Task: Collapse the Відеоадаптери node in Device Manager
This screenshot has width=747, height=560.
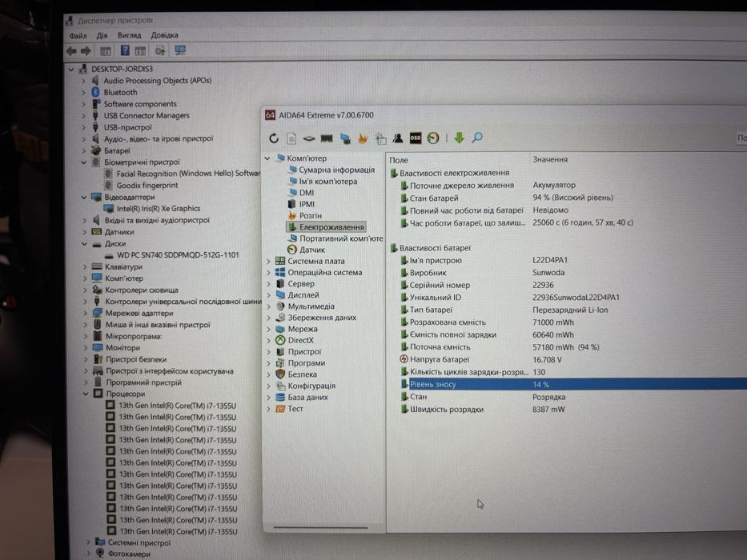Action: pyautogui.click(x=84, y=197)
